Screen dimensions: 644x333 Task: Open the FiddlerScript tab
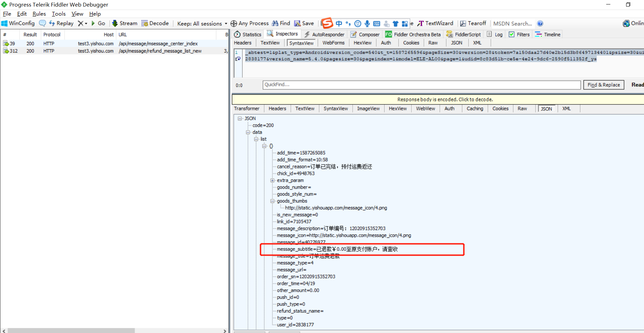[x=463, y=34]
